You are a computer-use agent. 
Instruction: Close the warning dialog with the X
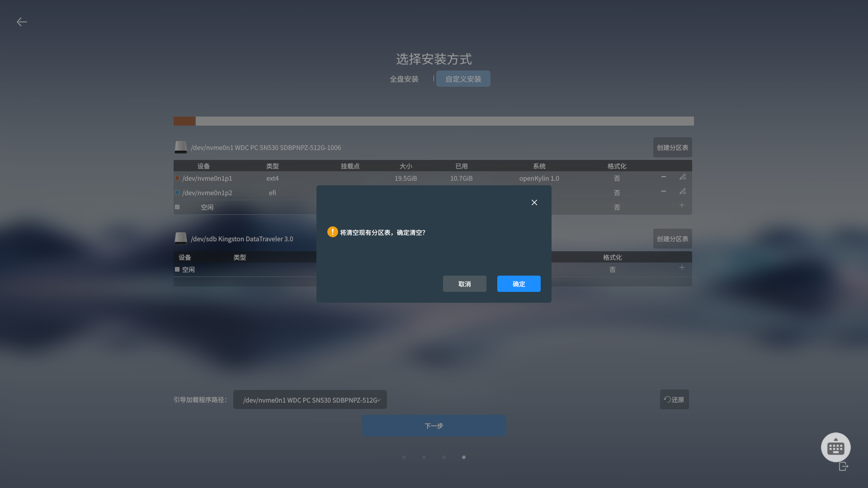534,202
